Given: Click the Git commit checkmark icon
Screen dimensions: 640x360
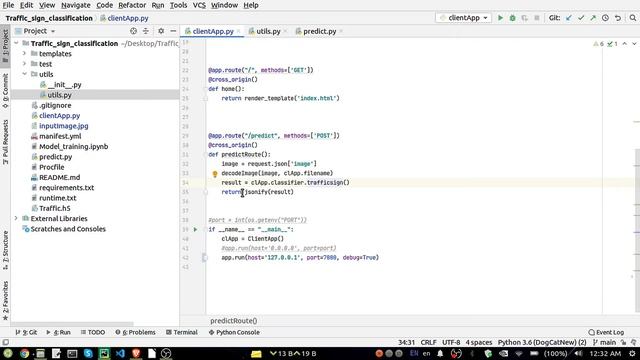Looking at the screenshot, I should point(581,18).
